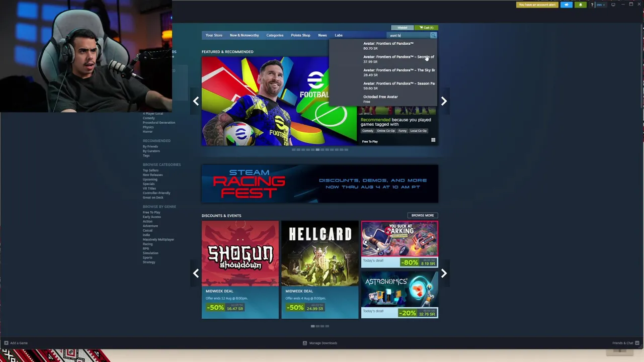Open Hellcard midweek deal

(x=320, y=269)
